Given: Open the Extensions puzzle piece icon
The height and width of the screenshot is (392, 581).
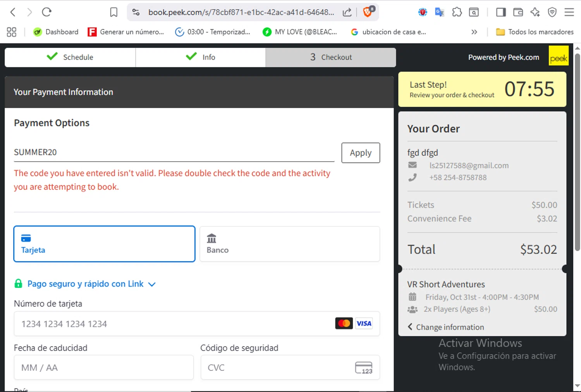Looking at the screenshot, I should point(457,12).
